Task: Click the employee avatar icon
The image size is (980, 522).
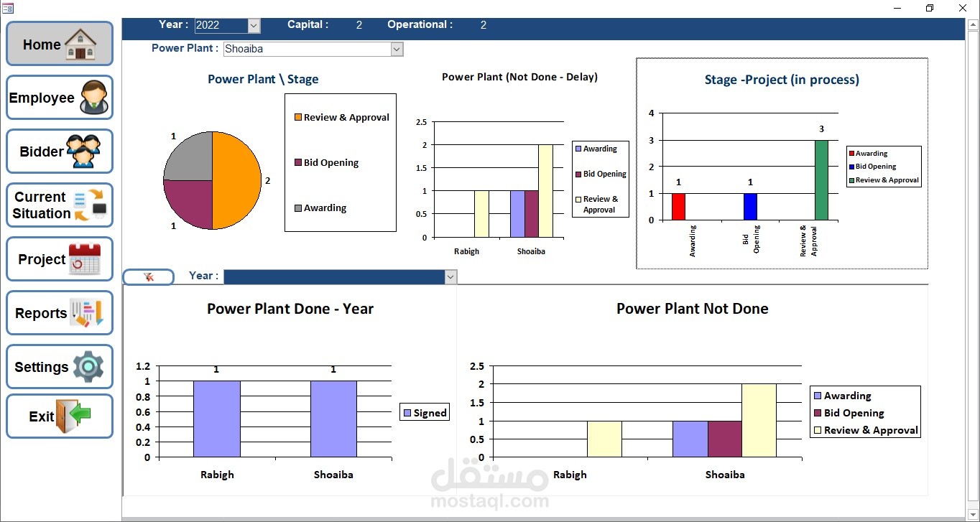Action: (x=94, y=98)
